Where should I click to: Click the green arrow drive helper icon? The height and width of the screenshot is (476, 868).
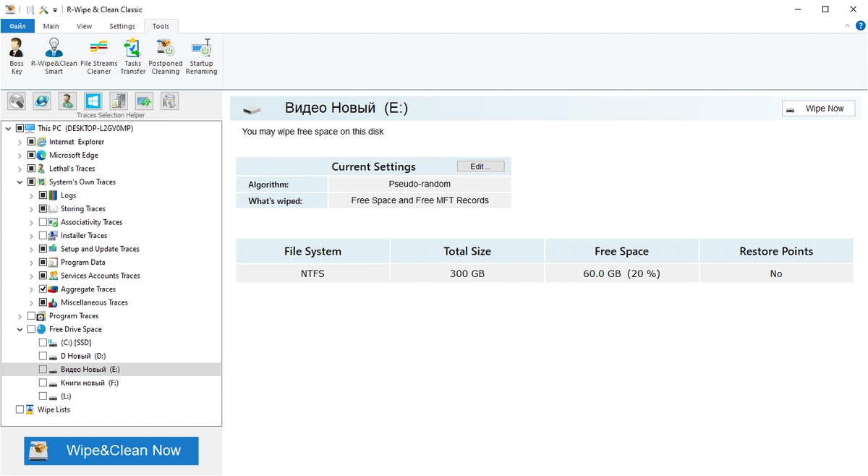tap(144, 101)
